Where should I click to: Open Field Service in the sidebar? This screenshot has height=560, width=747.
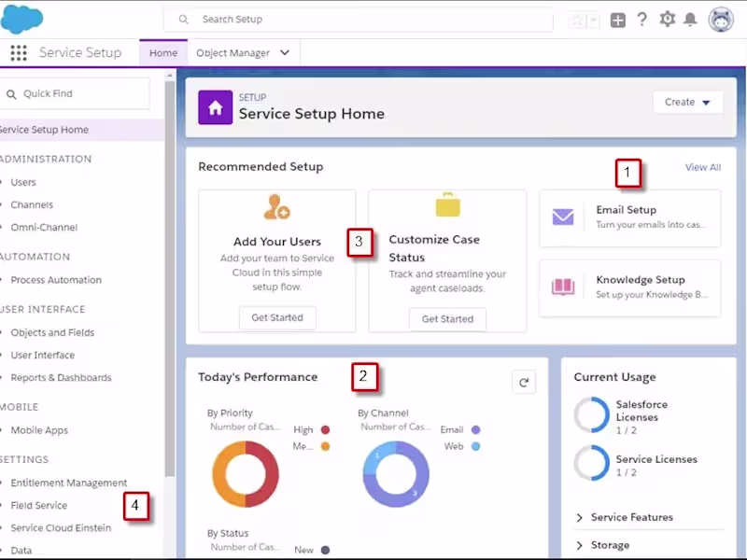coord(38,506)
